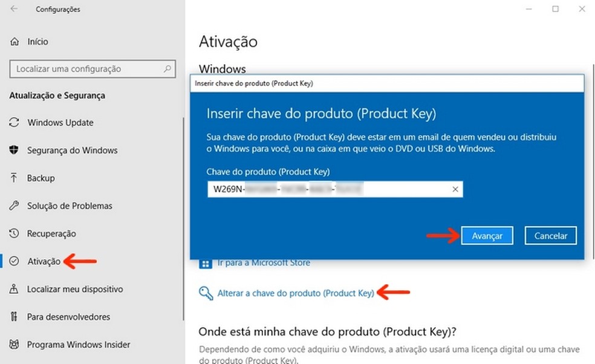Click the search magnifier icon
Viewport: 595px width, 364px height.
167,69
